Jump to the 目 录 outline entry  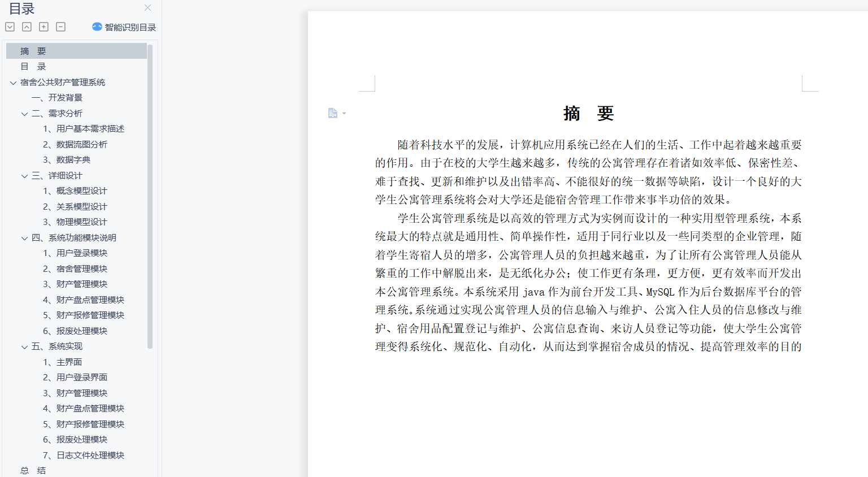pyautogui.click(x=33, y=67)
